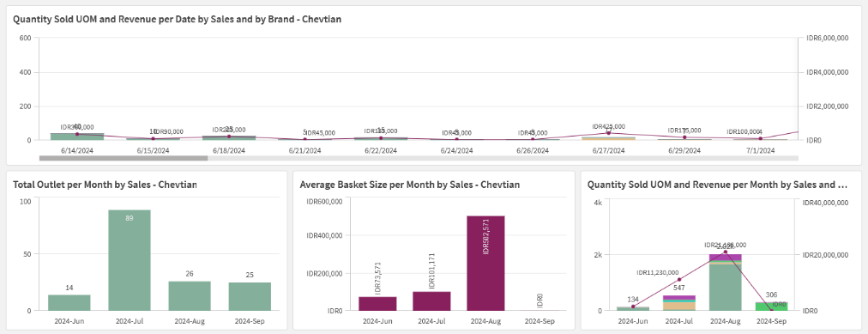Click the IDR11,230,000 revenue line point
Image resolution: width=868 pixels, height=334 pixels.
[679, 279]
